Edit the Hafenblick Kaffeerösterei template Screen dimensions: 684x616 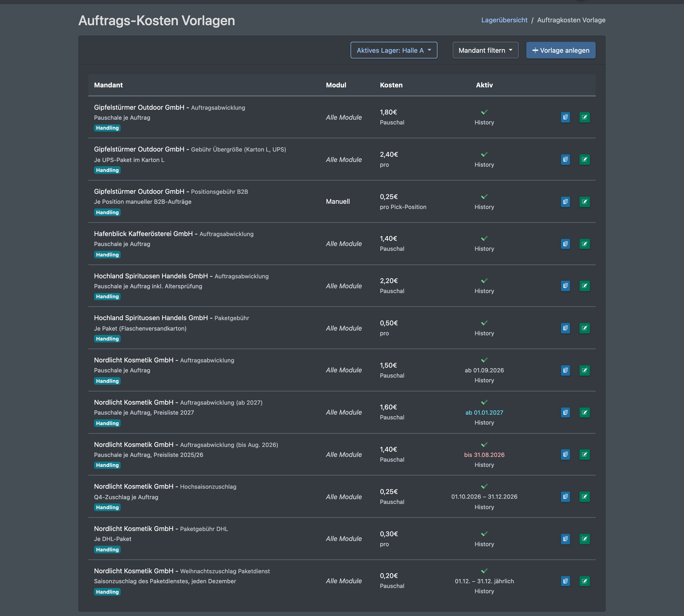point(584,244)
